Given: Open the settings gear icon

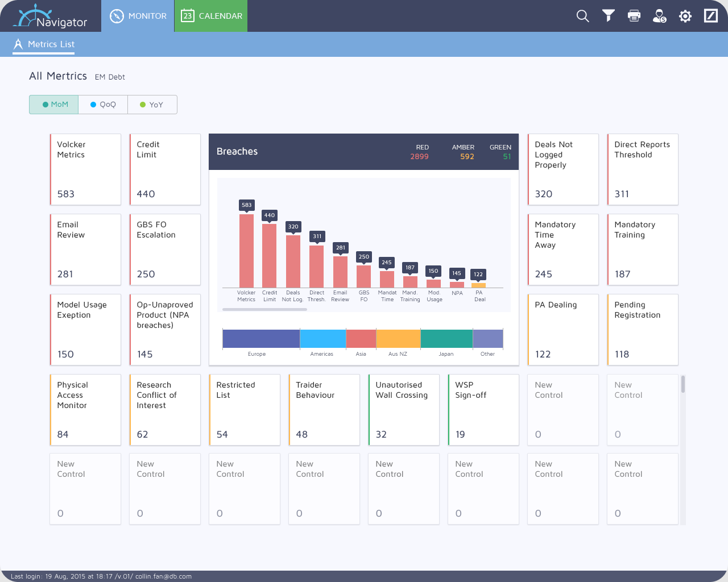Looking at the screenshot, I should [x=685, y=16].
